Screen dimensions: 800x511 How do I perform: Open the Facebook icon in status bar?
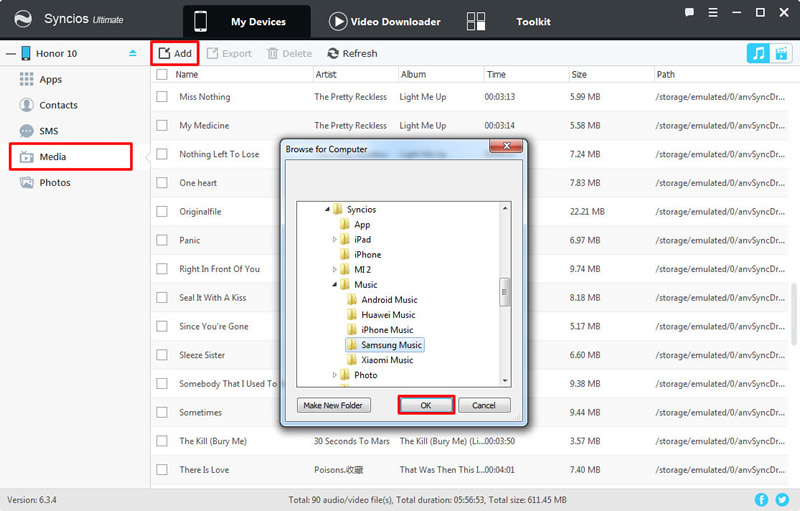click(x=761, y=499)
